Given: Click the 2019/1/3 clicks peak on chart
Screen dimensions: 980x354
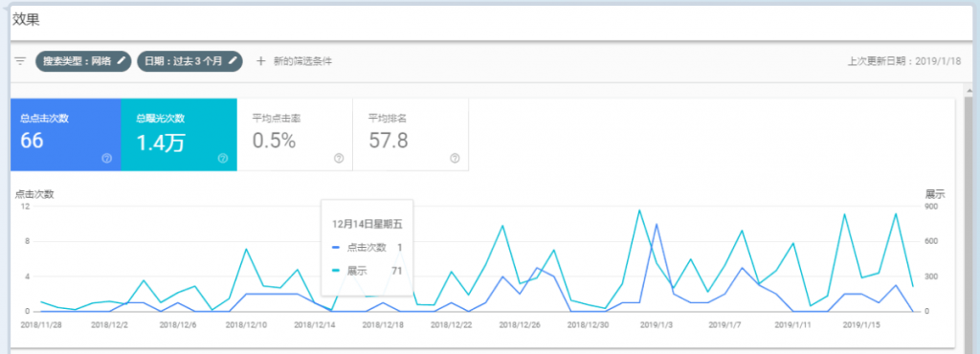Looking at the screenshot, I should click(x=657, y=224).
